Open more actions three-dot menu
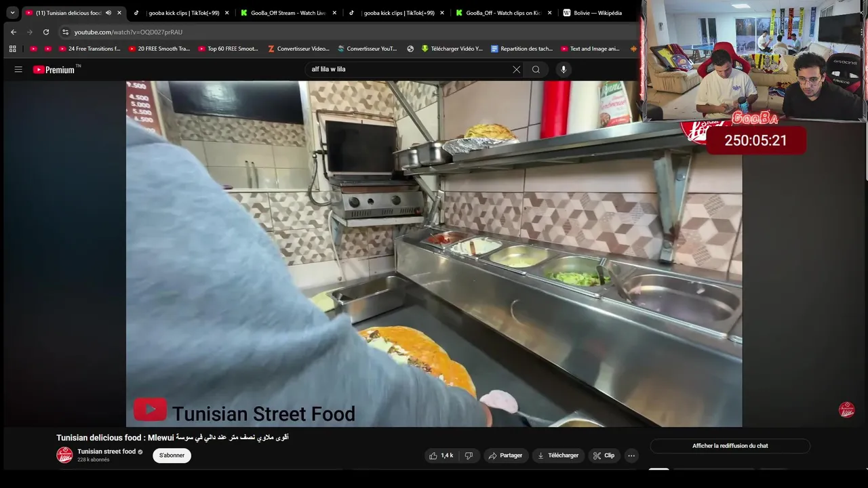This screenshot has width=868, height=488. click(631, 455)
